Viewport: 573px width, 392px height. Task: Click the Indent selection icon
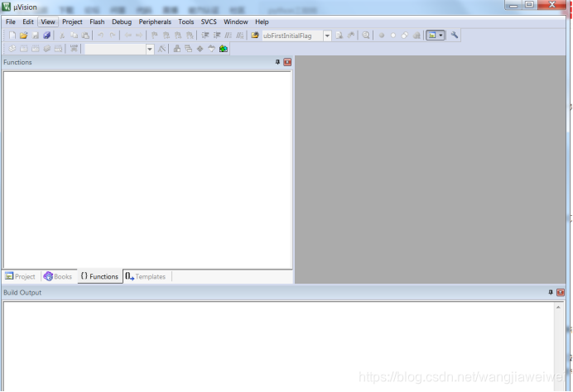point(205,36)
